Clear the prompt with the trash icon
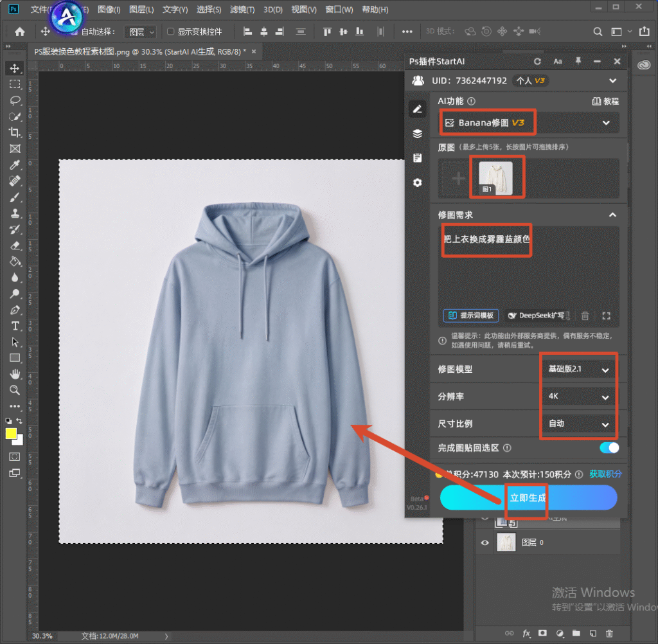The image size is (658, 644). pos(585,316)
